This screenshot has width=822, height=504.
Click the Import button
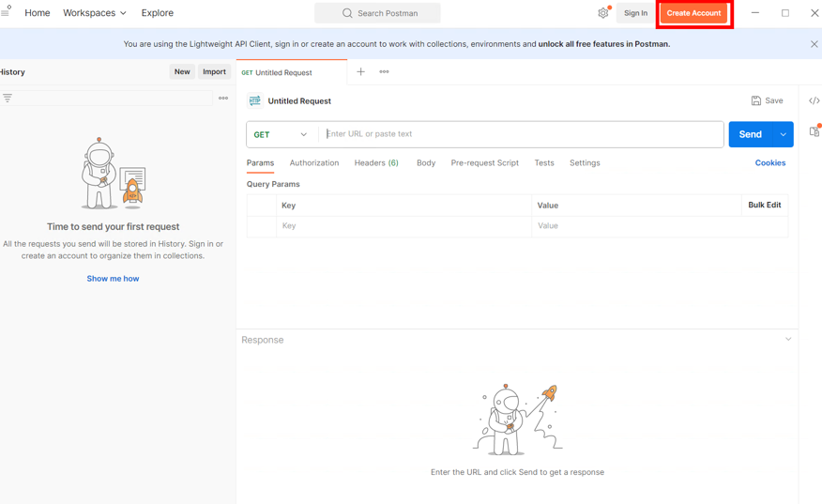214,72
